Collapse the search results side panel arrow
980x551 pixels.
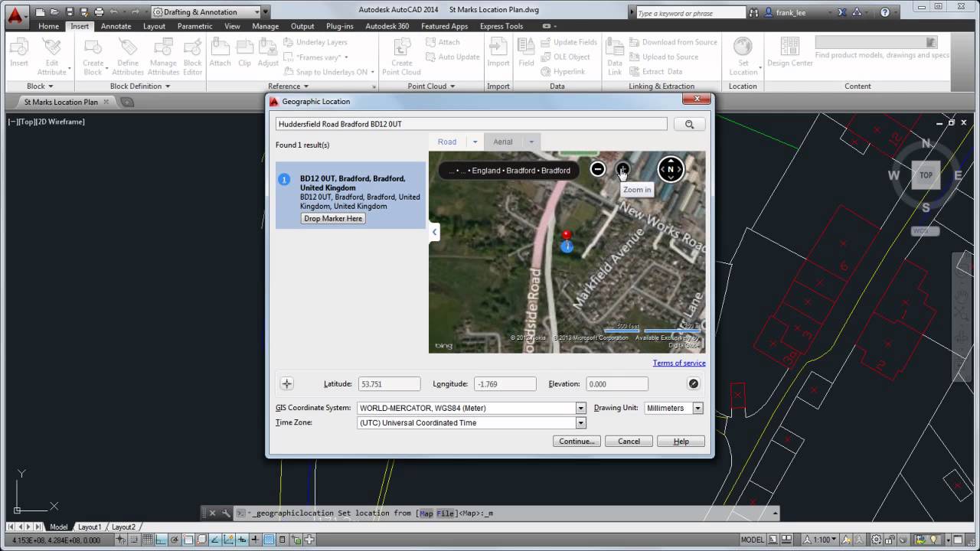(434, 232)
